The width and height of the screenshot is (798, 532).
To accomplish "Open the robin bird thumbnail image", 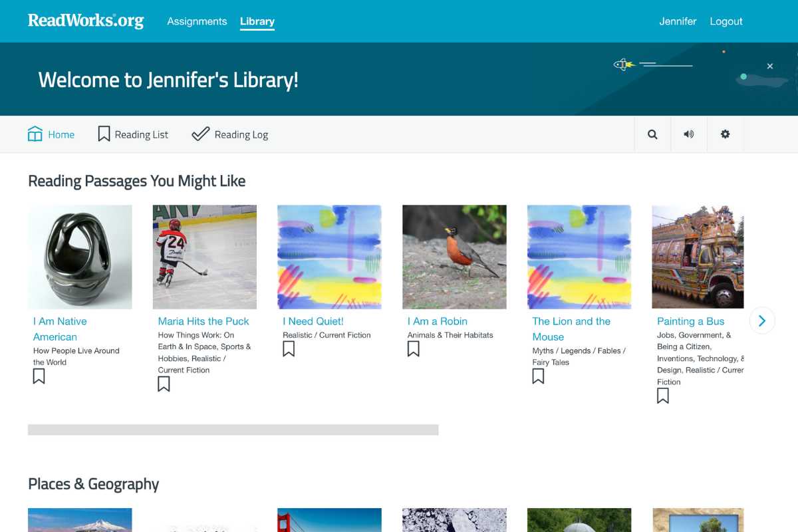I will pos(454,257).
